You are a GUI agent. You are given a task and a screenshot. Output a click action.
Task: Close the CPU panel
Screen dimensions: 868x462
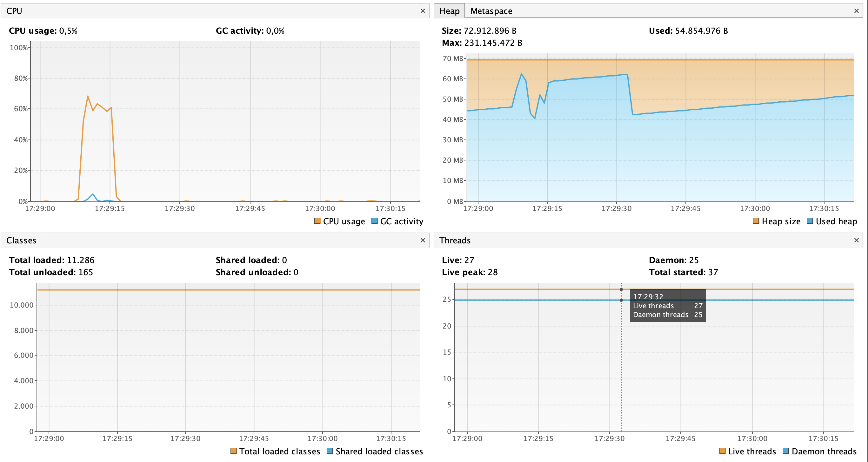click(x=423, y=11)
